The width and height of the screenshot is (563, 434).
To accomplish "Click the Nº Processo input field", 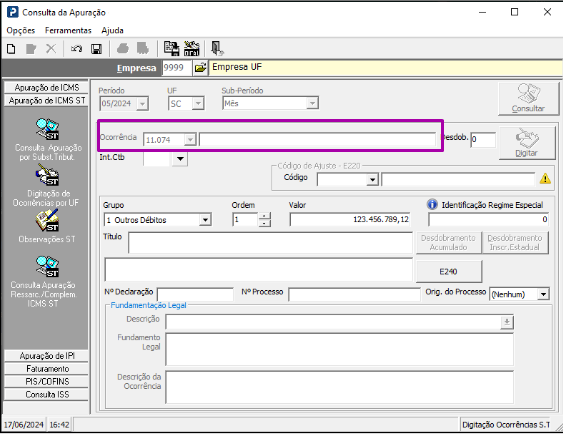I will pyautogui.click(x=354, y=294).
